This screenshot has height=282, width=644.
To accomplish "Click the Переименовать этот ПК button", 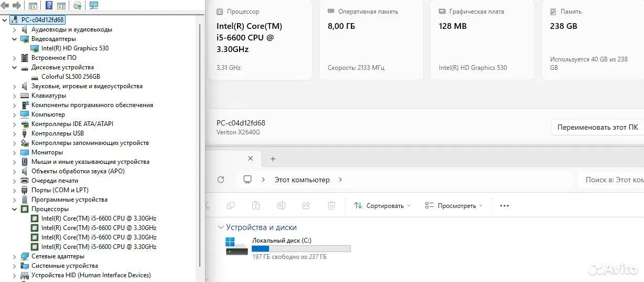I will tap(597, 127).
